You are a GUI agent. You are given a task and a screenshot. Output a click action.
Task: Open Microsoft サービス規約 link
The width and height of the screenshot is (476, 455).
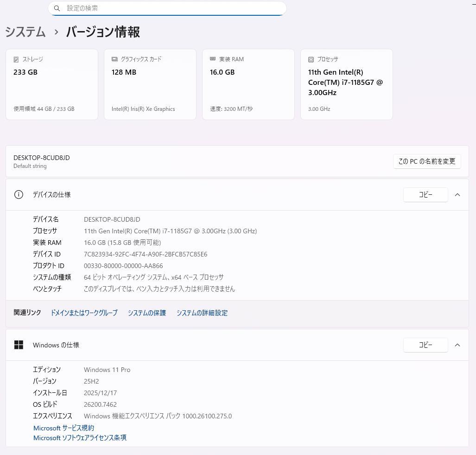coord(63,428)
